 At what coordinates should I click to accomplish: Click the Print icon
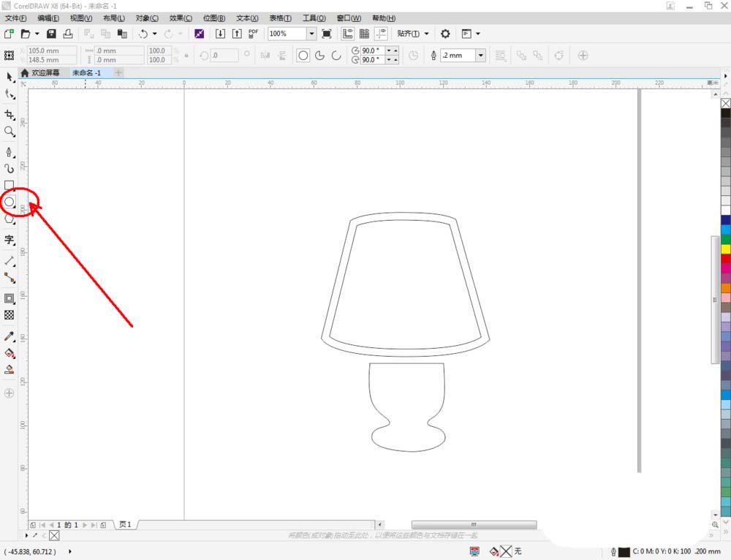tap(68, 34)
